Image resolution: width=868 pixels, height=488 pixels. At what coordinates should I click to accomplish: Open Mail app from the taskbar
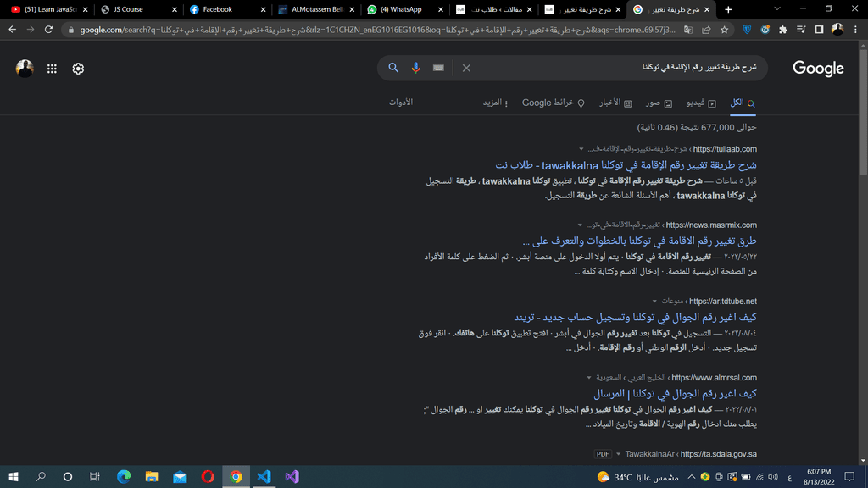[180, 476]
